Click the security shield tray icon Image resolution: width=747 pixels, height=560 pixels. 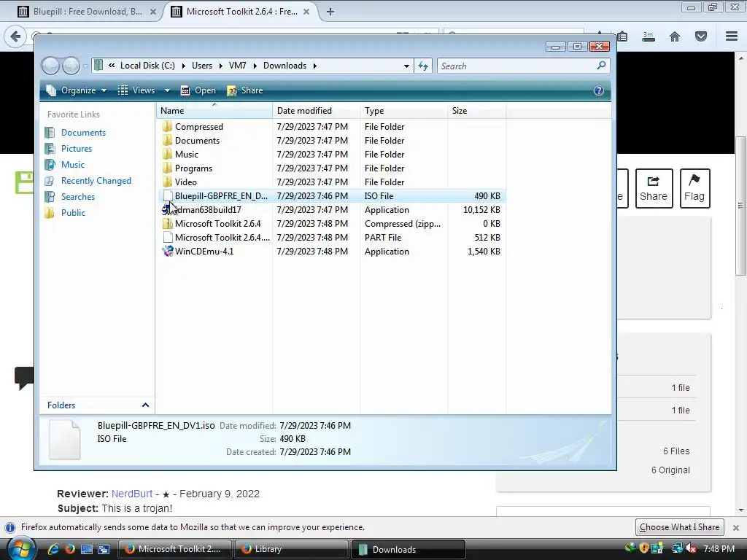pos(643,548)
